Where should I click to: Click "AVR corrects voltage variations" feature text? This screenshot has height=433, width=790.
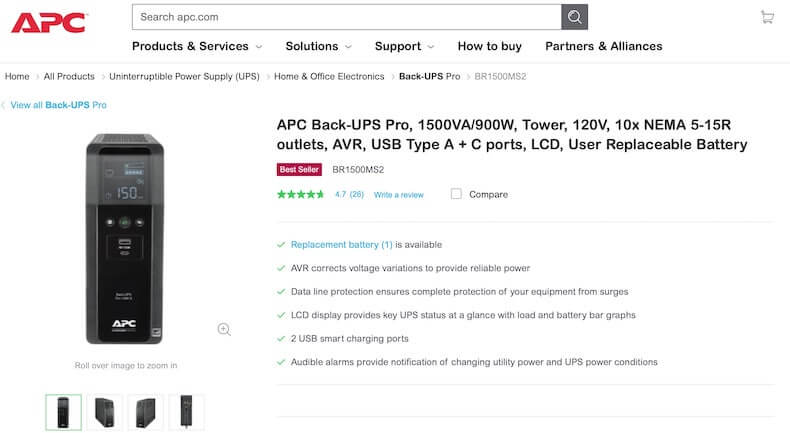click(411, 268)
